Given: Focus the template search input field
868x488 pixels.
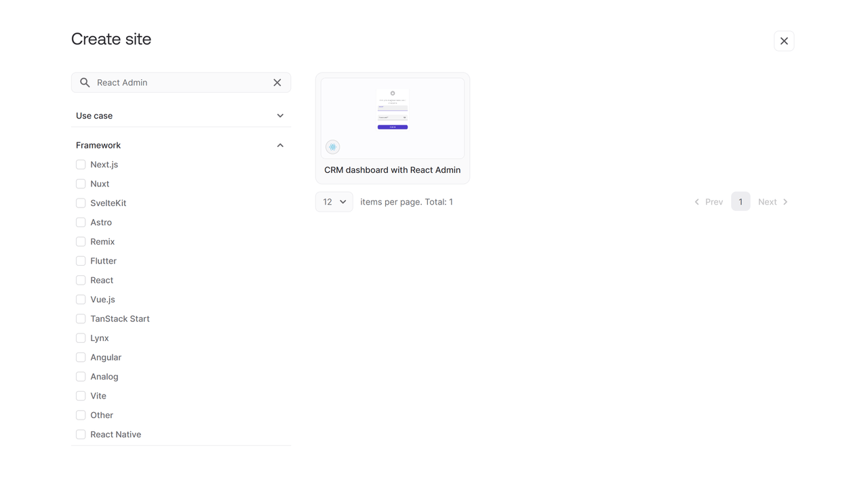Looking at the screenshot, I should [x=180, y=83].
